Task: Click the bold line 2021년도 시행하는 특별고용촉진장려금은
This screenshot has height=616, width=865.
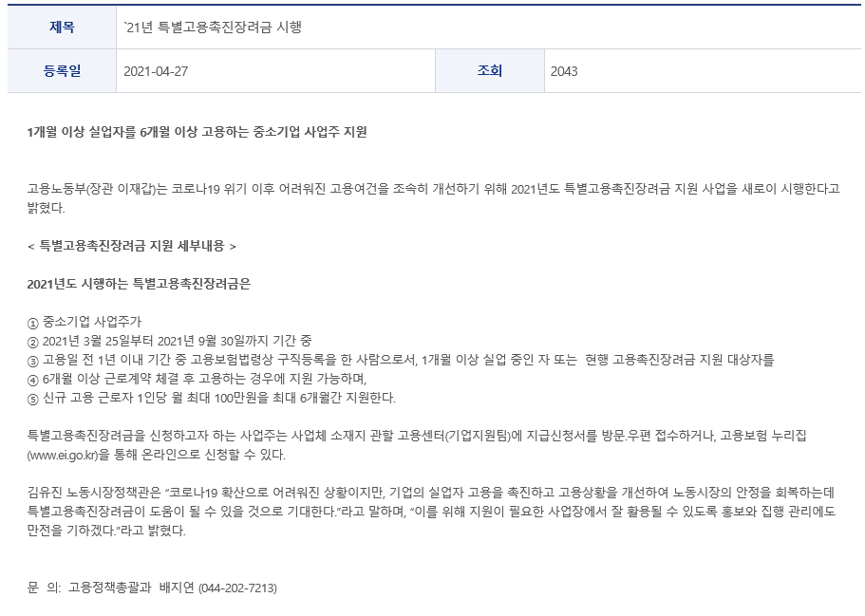Action: (x=139, y=284)
